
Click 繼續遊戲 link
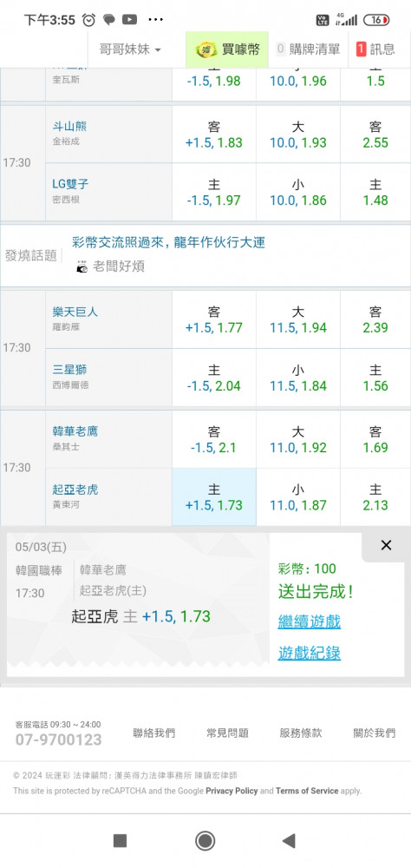tap(310, 621)
